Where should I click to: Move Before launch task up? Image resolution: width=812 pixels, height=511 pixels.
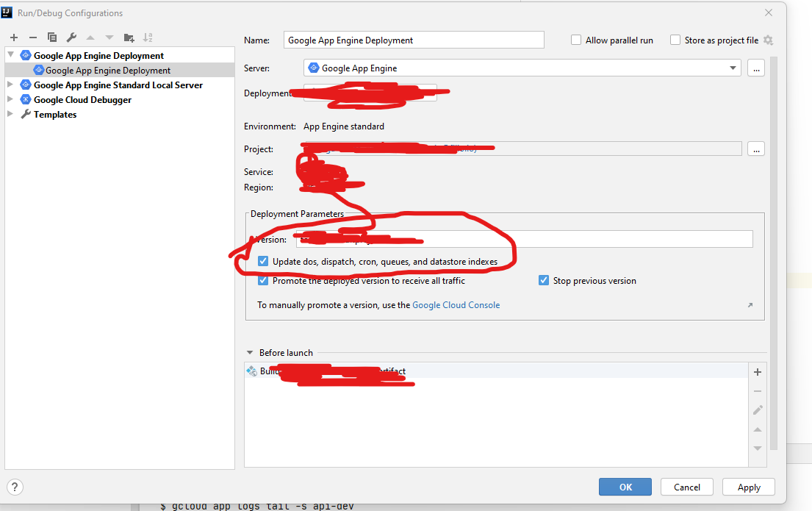[758, 429]
